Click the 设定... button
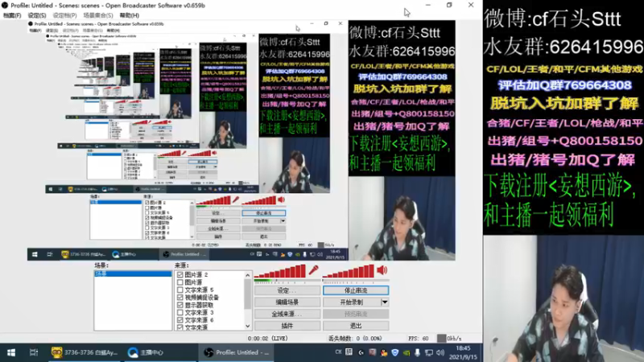The width and height of the screenshot is (644, 362). click(287, 290)
